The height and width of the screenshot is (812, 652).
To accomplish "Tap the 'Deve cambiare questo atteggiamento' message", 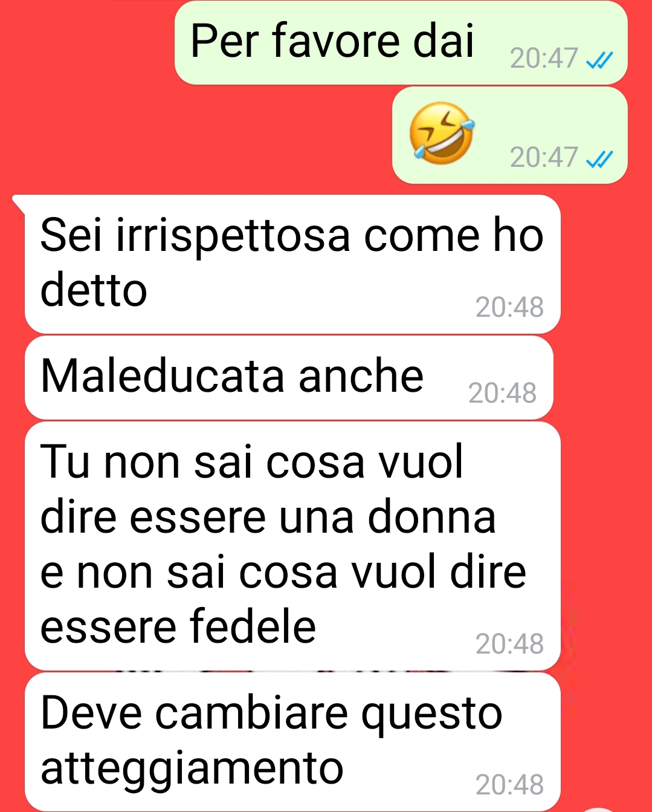I will point(292,742).
